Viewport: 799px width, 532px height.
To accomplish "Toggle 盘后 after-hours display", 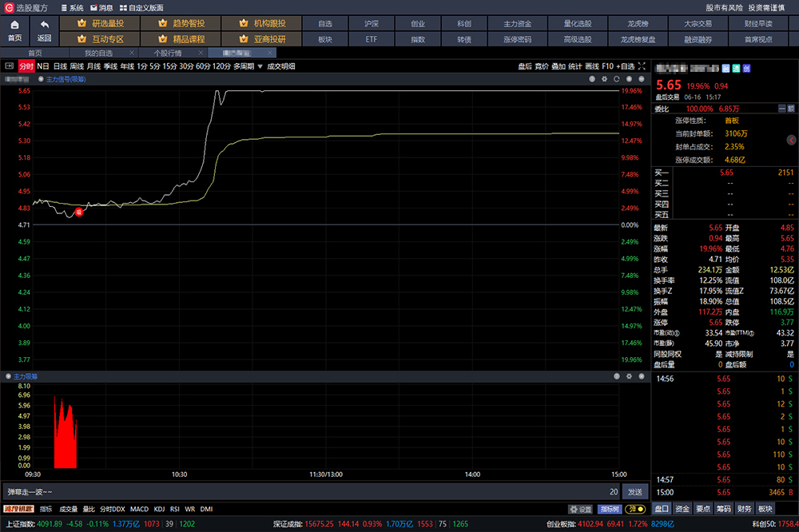I will pos(525,66).
